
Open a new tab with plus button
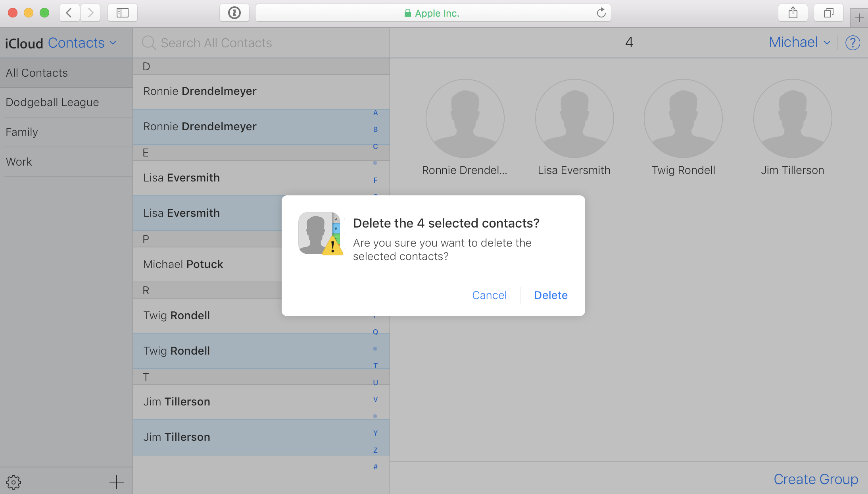click(859, 18)
